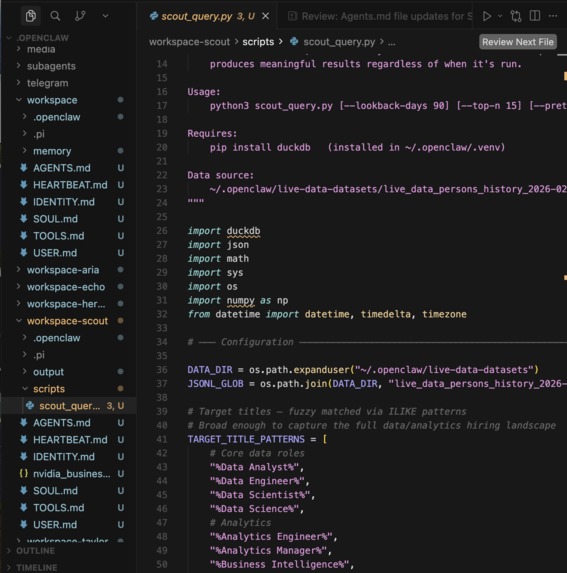Open editor More Actions ellipsis
The width and height of the screenshot is (567, 573).
(553, 16)
